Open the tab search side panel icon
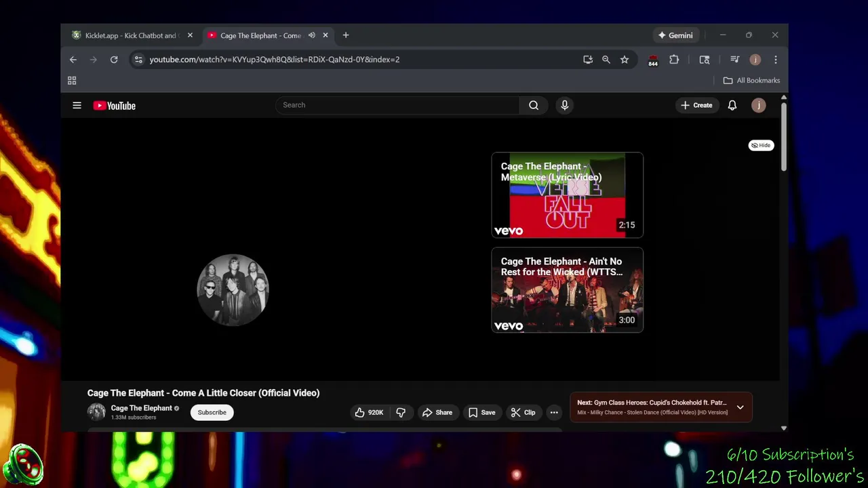This screenshot has width=868, height=488. click(705, 60)
